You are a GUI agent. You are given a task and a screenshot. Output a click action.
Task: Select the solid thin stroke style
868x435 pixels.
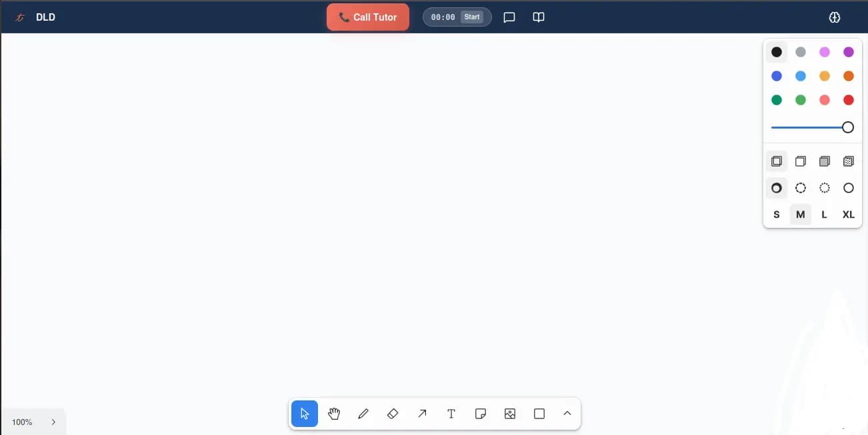pyautogui.click(x=849, y=188)
